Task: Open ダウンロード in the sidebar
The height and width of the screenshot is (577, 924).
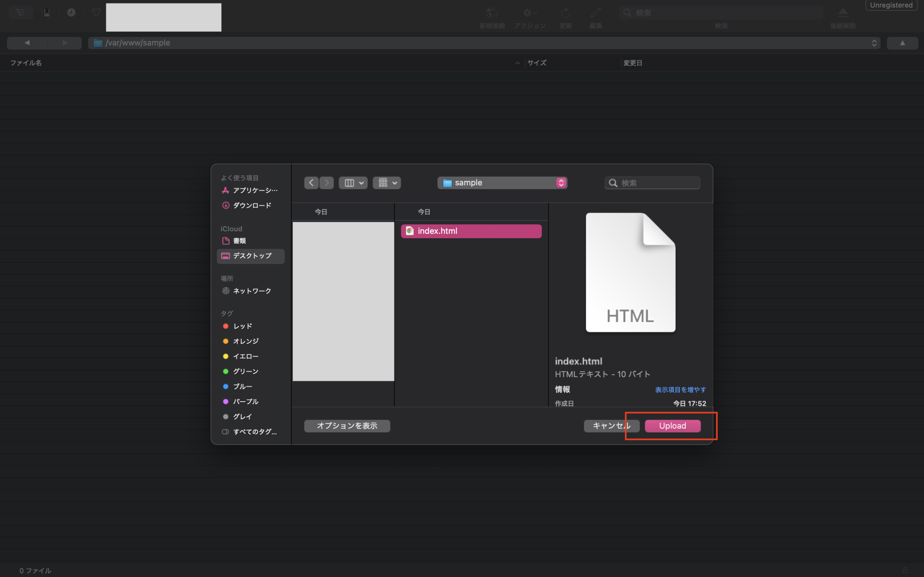Action: coord(250,205)
